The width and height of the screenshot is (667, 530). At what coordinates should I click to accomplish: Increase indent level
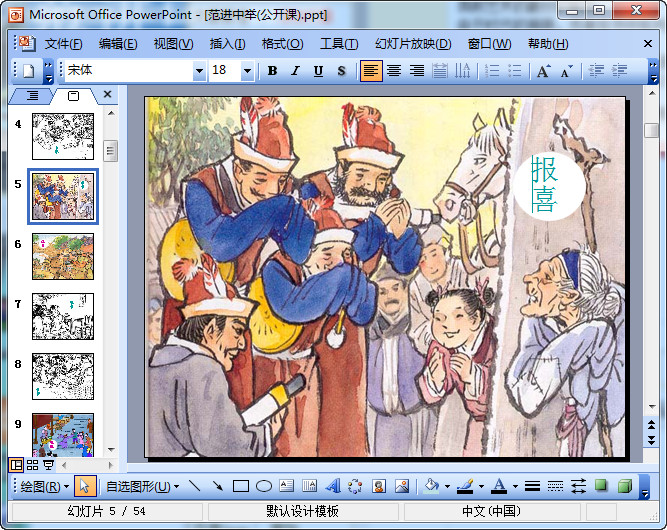pos(619,71)
